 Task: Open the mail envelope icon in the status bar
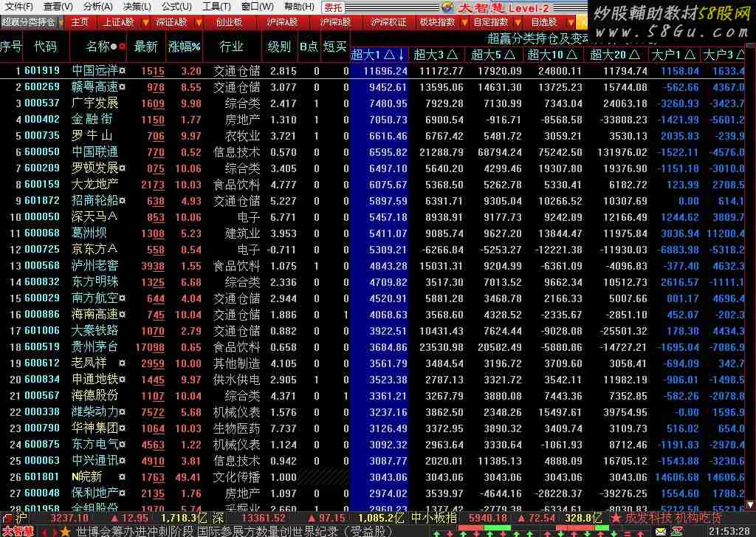661,532
